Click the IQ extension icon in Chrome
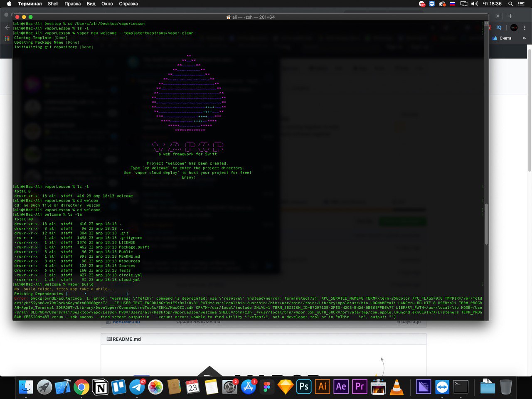Viewport: 532px width, 399px height. 499,27
